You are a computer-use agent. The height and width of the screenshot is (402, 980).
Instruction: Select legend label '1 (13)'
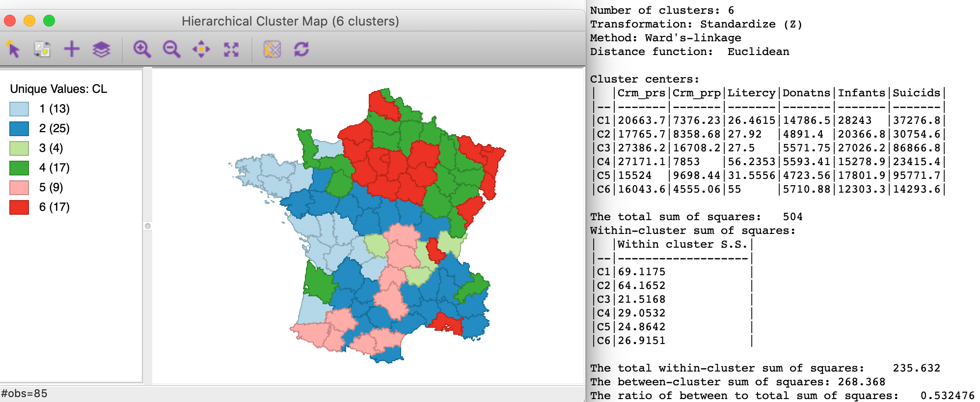54,109
